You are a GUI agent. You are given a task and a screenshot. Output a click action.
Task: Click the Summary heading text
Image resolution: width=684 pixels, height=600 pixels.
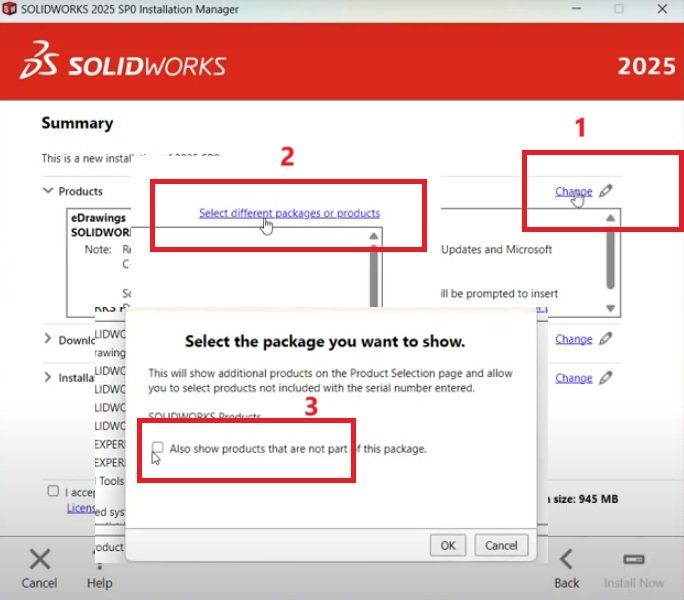tap(77, 123)
